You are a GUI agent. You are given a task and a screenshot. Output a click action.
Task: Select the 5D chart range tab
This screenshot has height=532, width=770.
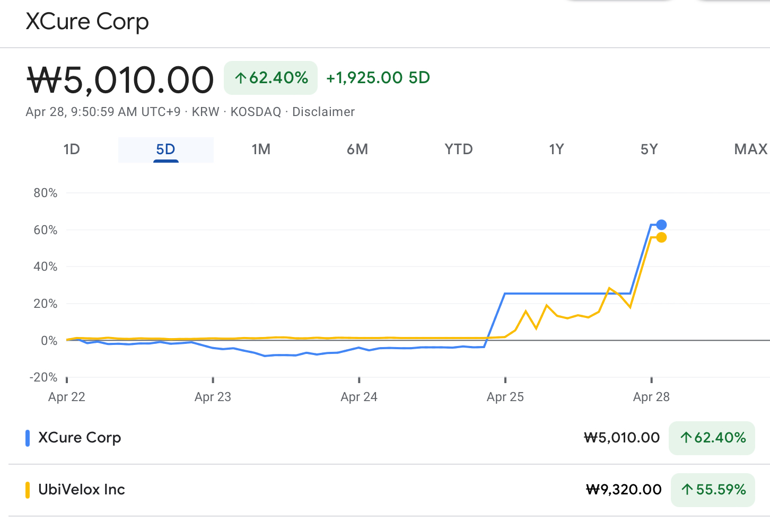coord(165,149)
